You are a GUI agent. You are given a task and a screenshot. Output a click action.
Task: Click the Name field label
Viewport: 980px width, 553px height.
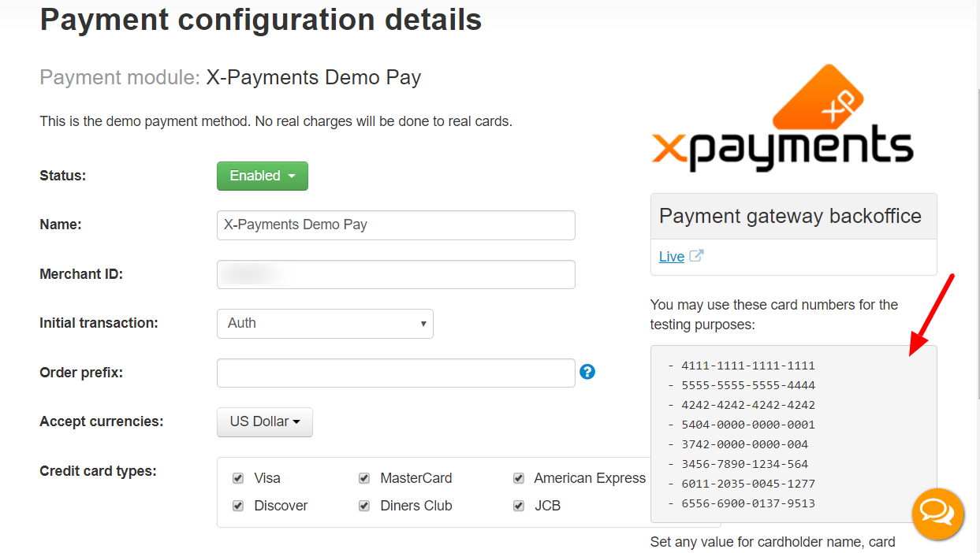pos(61,225)
